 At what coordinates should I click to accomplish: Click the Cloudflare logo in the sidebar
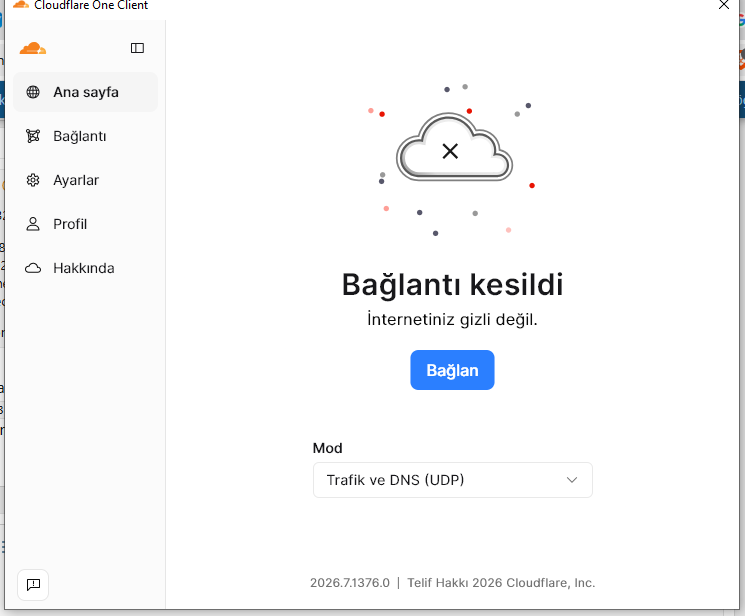33,48
